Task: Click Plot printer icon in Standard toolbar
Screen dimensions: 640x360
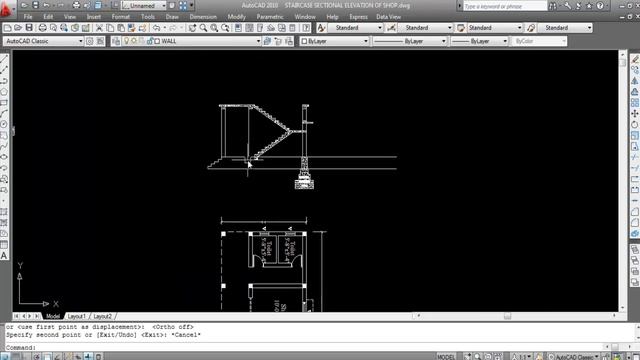Action: coord(42,28)
